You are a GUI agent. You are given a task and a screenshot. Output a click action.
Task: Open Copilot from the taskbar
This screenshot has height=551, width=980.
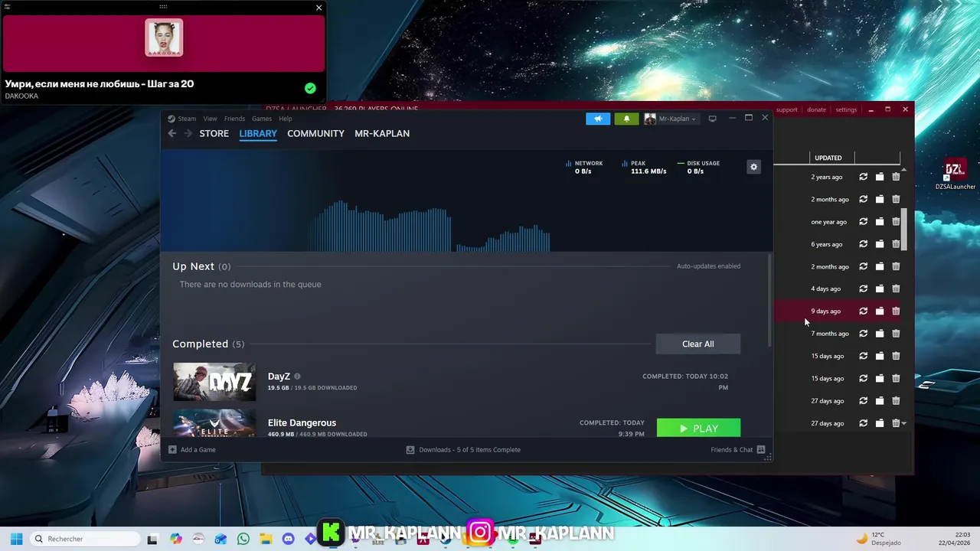176,539
